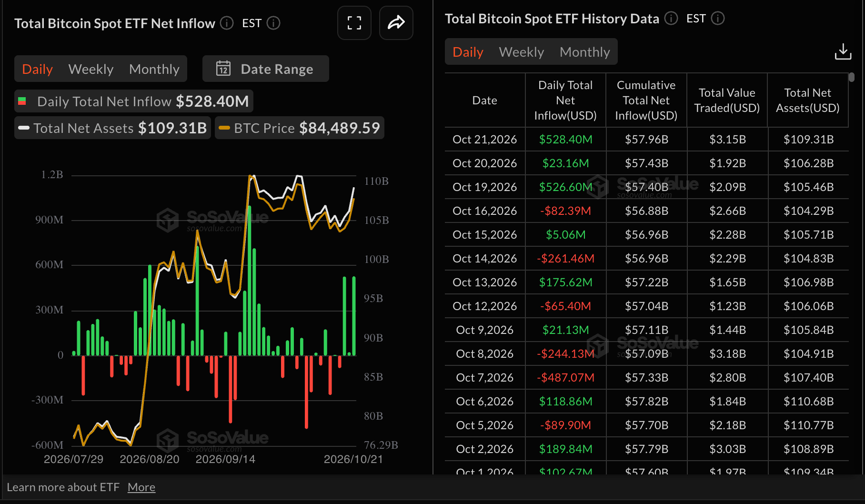Click info icon next to Net Inflow title

(x=227, y=23)
